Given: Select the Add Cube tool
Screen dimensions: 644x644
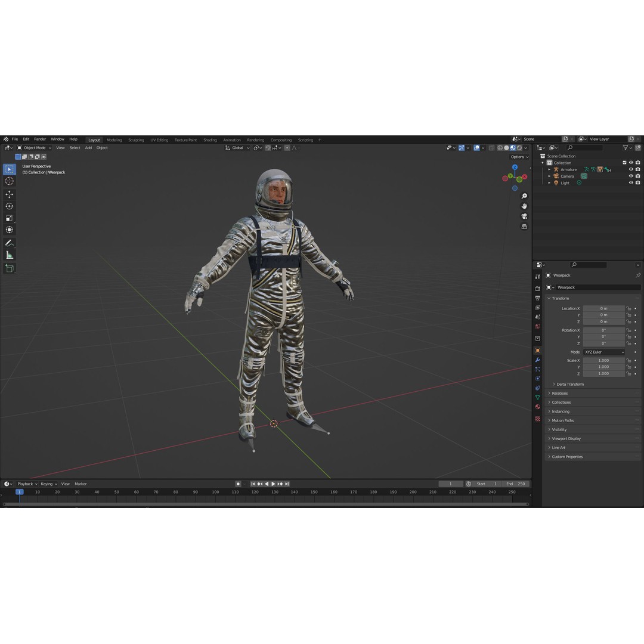Looking at the screenshot, I should pos(9,268).
